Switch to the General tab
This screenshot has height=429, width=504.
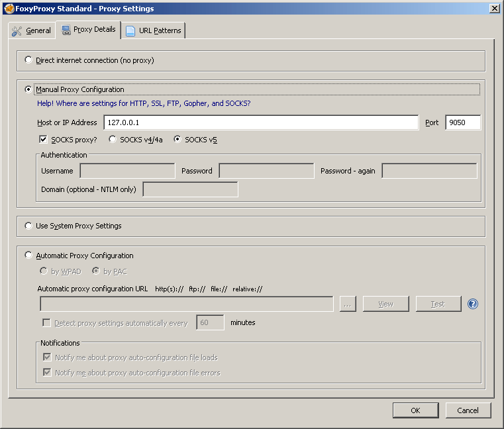32,30
